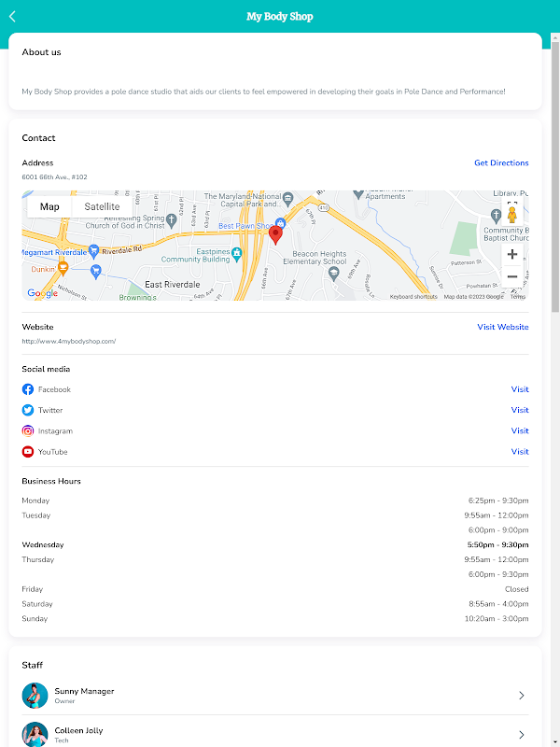The height and width of the screenshot is (747, 560).
Task: Toggle fullscreen map view
Action: 511,203
